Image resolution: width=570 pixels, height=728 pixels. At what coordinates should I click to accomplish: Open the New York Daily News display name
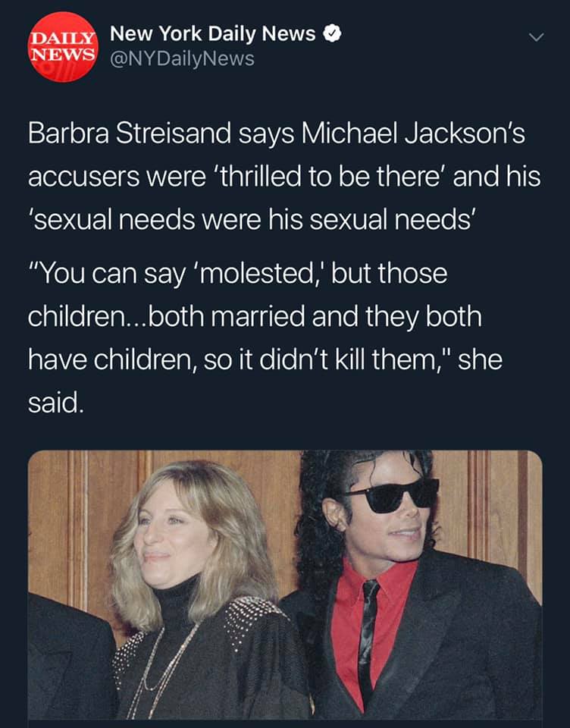[x=212, y=34]
